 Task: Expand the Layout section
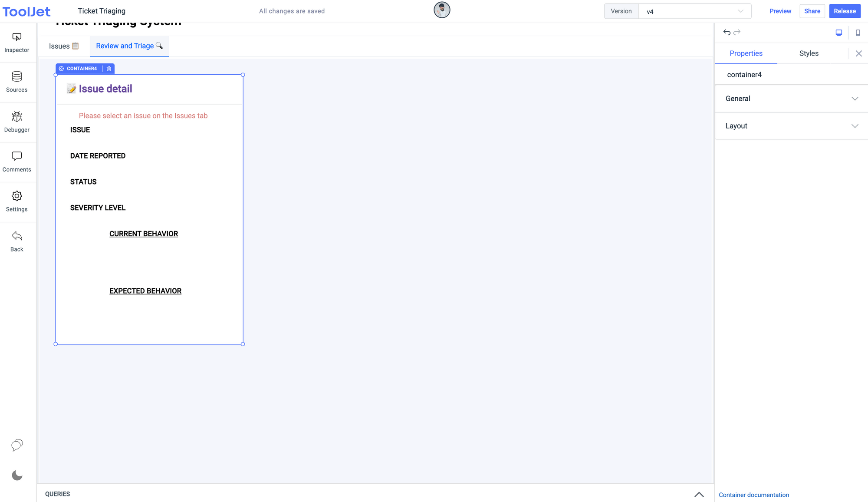(x=791, y=126)
